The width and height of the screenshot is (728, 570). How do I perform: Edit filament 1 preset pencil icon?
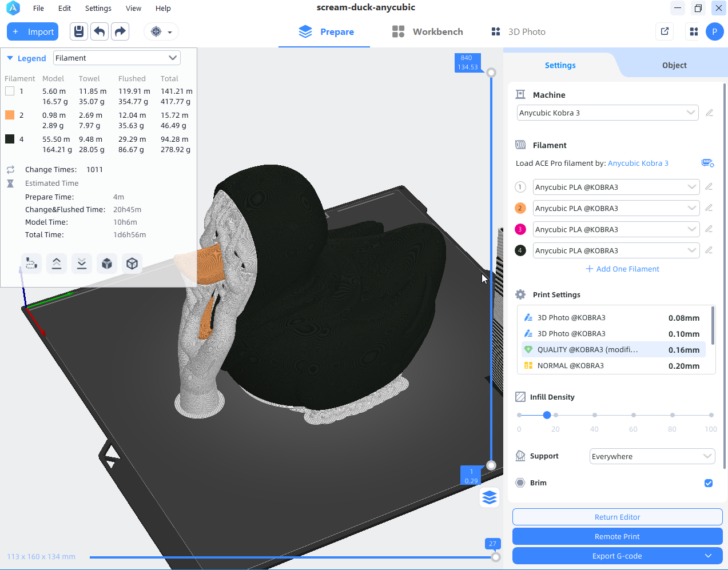pyautogui.click(x=708, y=187)
